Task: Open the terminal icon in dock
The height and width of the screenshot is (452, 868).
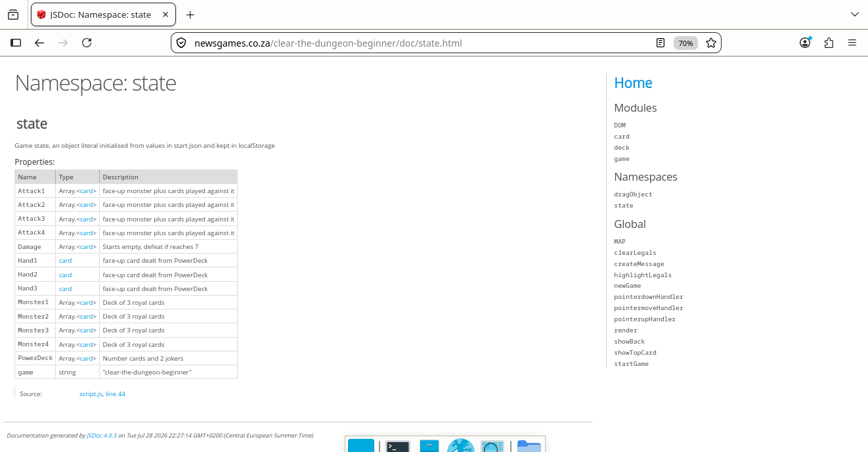Action: coord(398,446)
